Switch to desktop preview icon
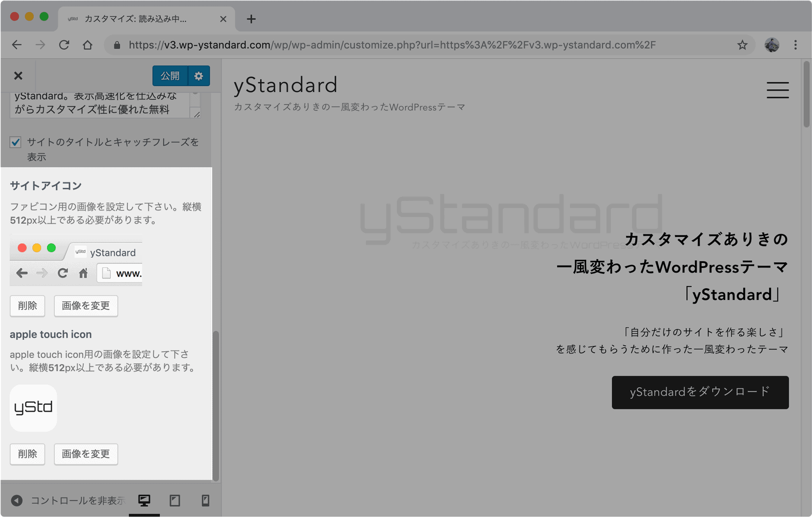The width and height of the screenshot is (812, 517). point(144,501)
